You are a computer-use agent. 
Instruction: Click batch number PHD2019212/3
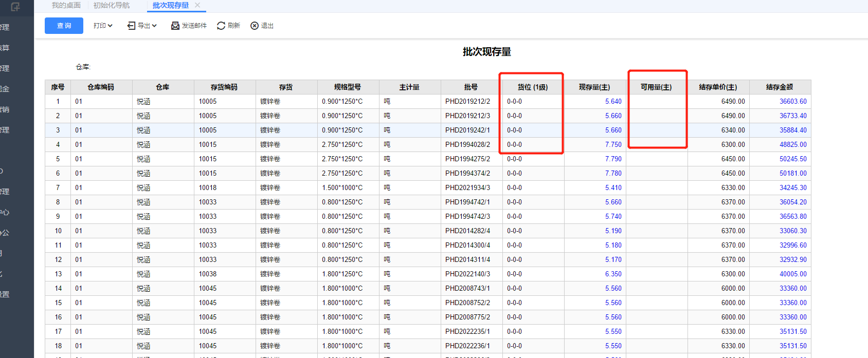coord(467,116)
